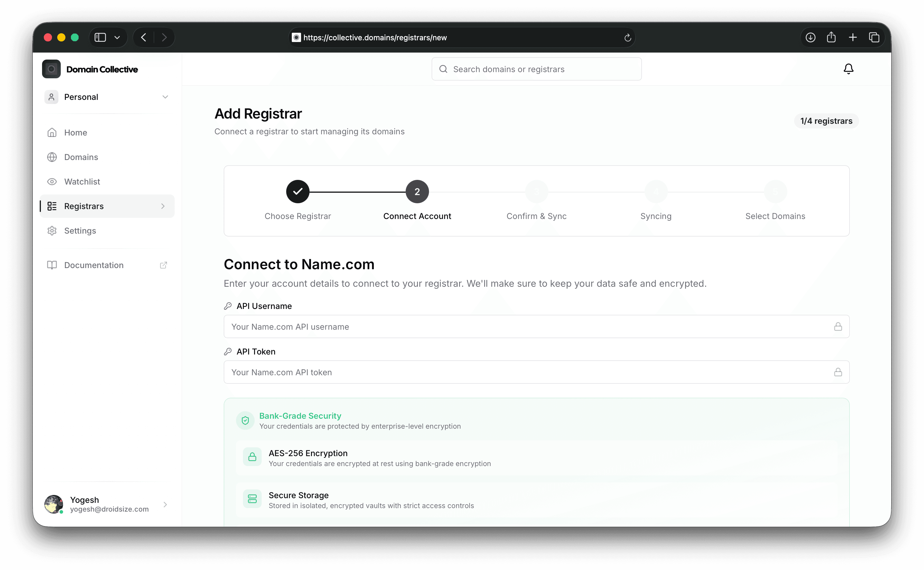Click the Registrars list icon
The image size is (924, 570).
click(x=52, y=206)
